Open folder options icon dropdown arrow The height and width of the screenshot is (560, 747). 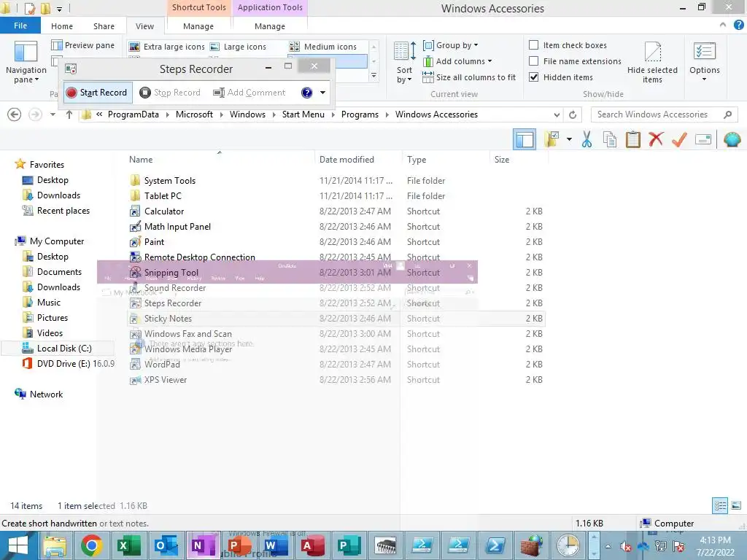(569, 139)
